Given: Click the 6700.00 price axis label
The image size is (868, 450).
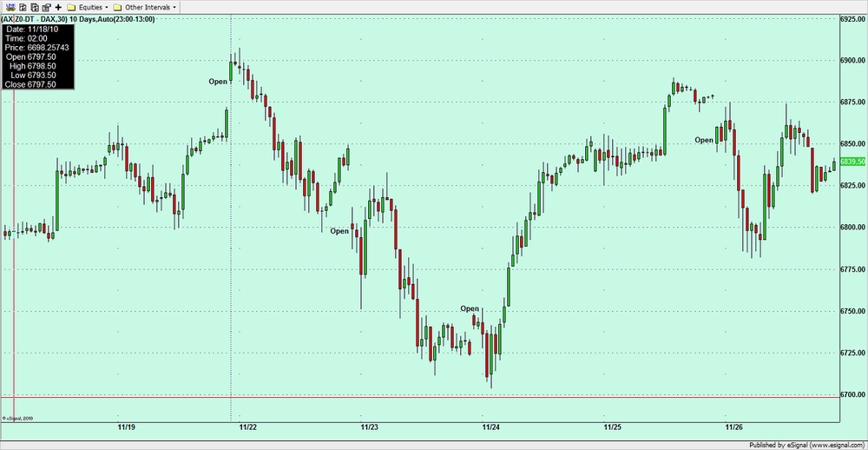Looking at the screenshot, I should tap(853, 394).
